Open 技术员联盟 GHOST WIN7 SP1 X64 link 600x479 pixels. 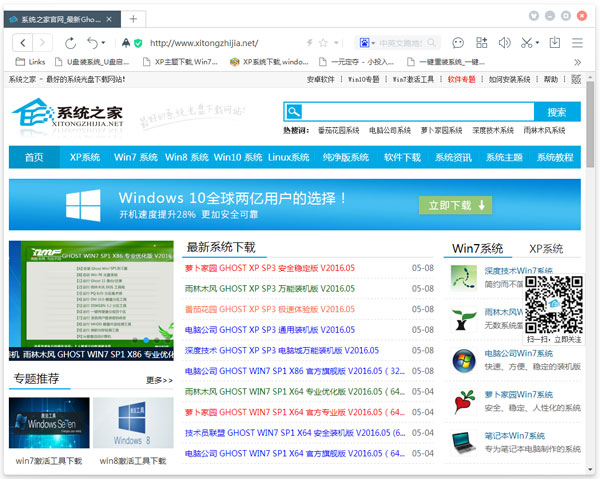[295, 433]
